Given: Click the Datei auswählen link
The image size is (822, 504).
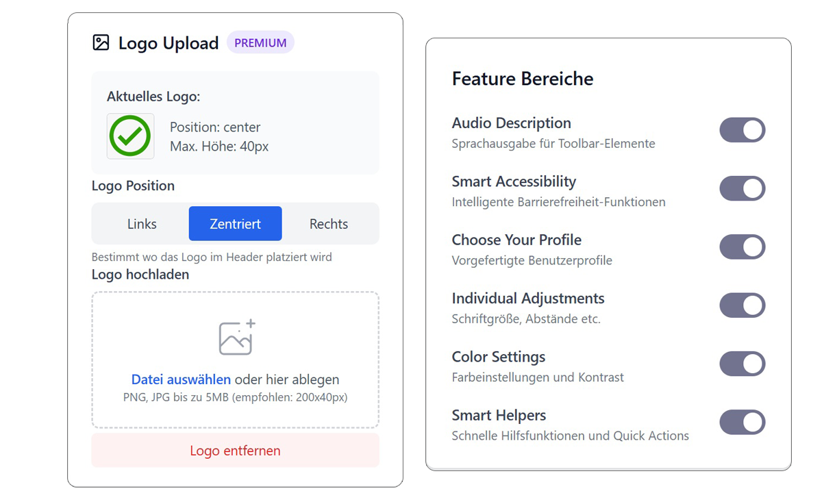Looking at the screenshot, I should click(x=181, y=380).
